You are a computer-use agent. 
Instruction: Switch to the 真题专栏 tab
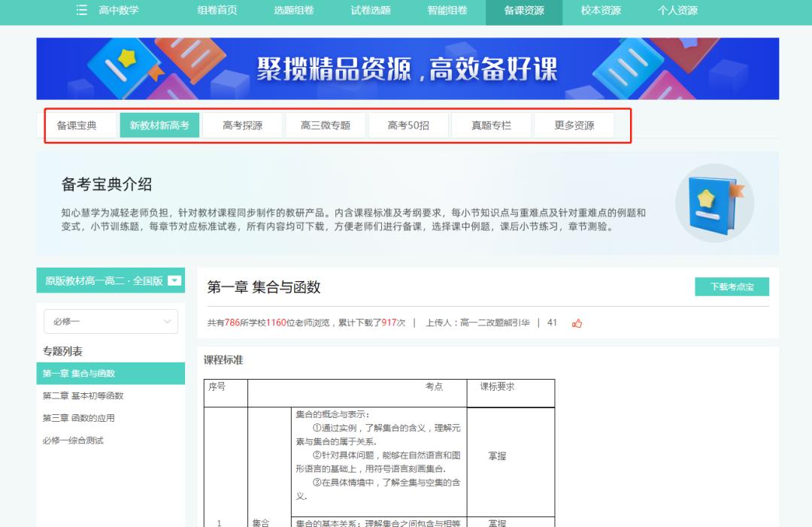click(491, 125)
